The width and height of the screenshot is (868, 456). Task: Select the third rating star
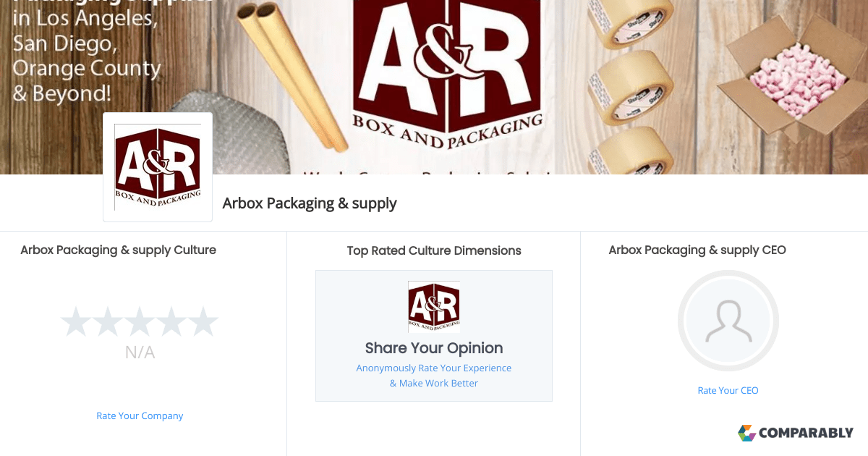click(x=139, y=321)
